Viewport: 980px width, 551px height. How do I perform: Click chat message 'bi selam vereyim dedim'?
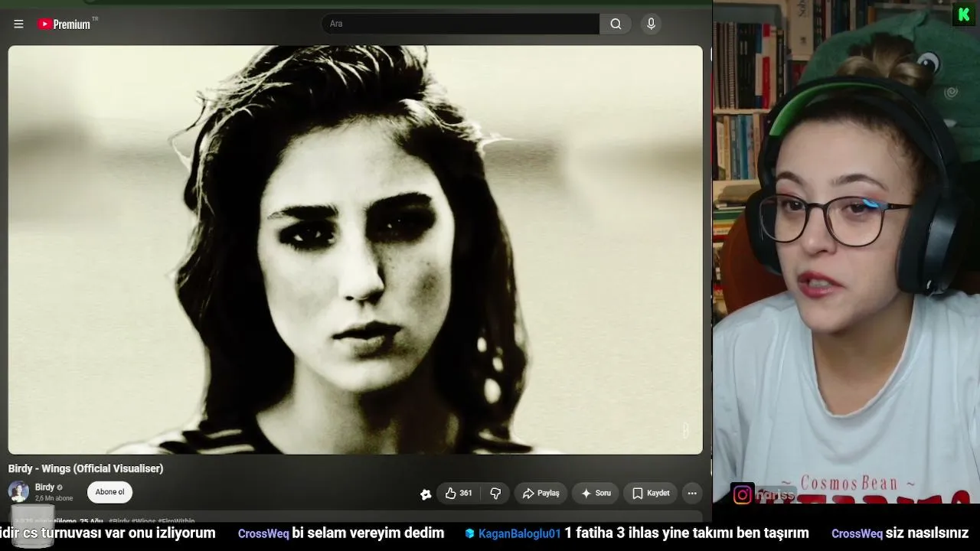(368, 533)
